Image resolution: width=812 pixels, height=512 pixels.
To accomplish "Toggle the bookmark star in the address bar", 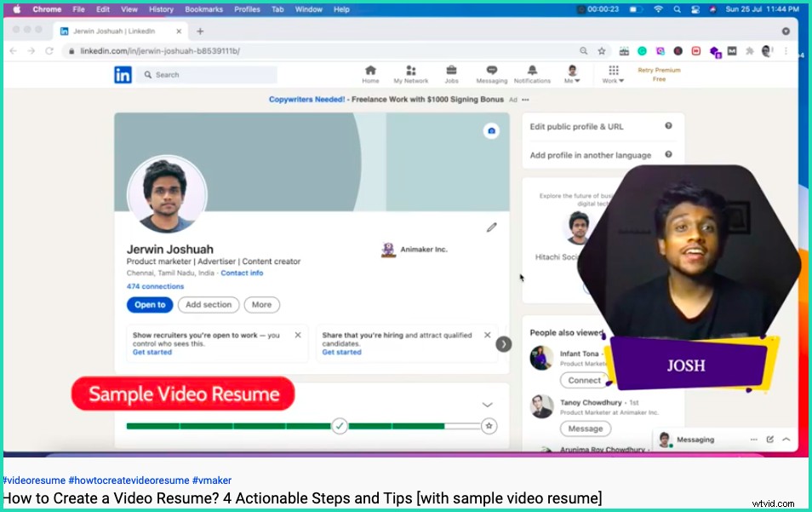I will coord(602,51).
